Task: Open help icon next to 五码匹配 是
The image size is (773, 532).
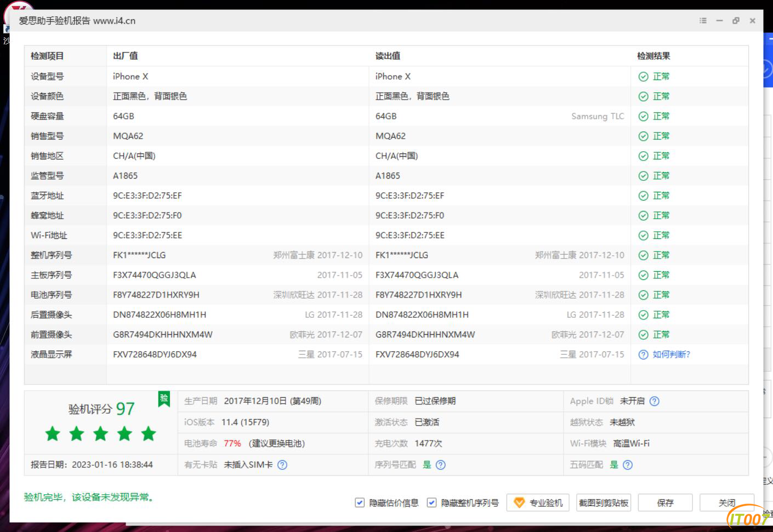Action: 628,465
